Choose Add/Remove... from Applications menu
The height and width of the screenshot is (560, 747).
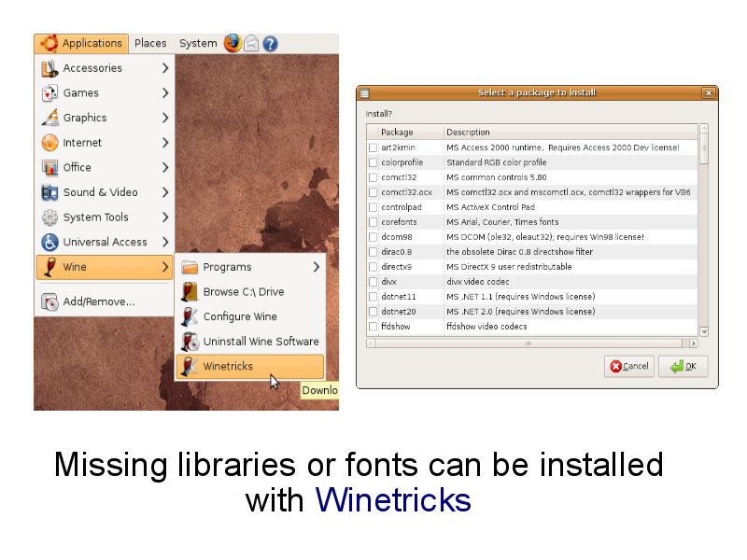[105, 301]
